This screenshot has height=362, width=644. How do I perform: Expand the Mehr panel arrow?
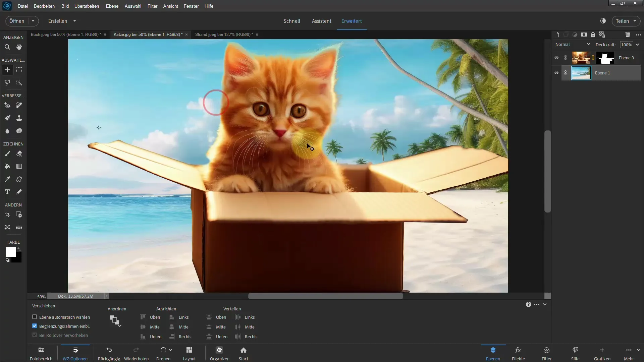click(638, 350)
